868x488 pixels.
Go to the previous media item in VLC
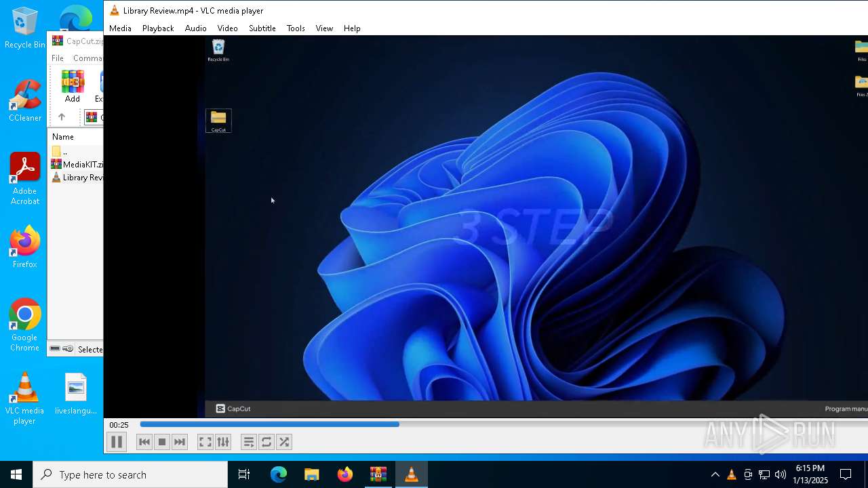tap(144, 442)
